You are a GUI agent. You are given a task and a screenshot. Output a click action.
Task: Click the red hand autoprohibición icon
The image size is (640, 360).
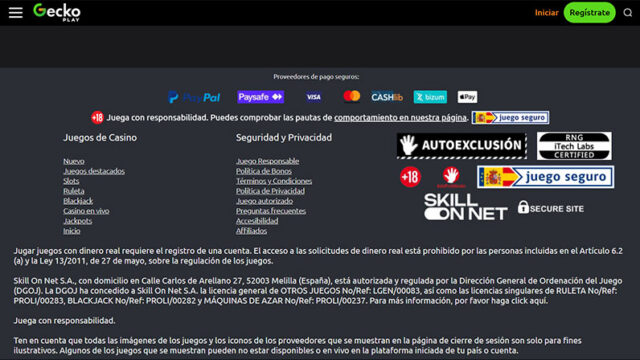click(x=451, y=177)
